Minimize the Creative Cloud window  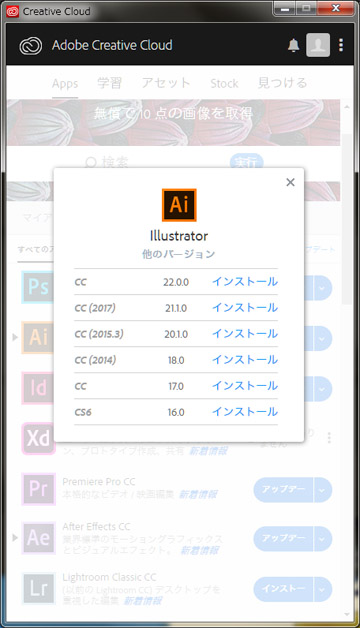(285, 9)
